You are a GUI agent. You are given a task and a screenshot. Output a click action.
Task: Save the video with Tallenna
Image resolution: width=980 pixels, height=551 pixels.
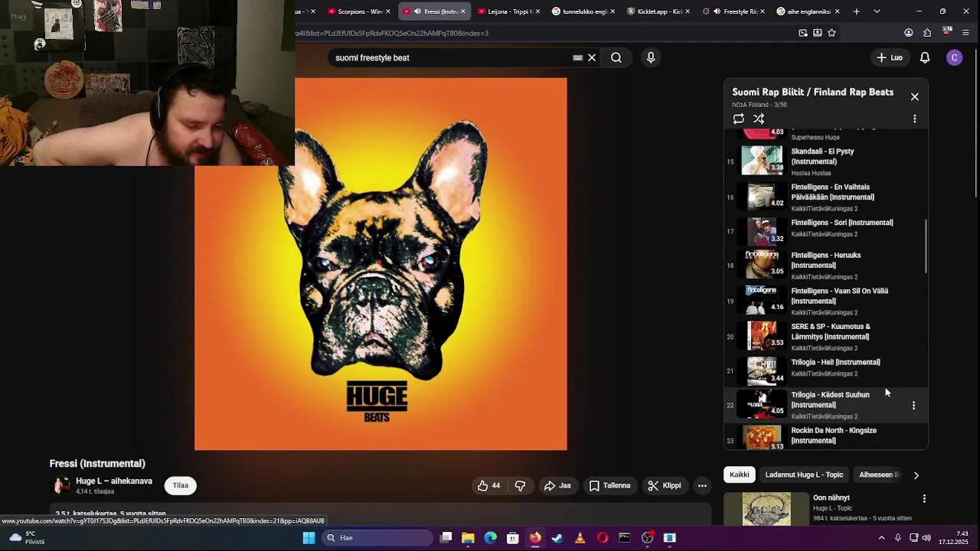[x=609, y=485]
